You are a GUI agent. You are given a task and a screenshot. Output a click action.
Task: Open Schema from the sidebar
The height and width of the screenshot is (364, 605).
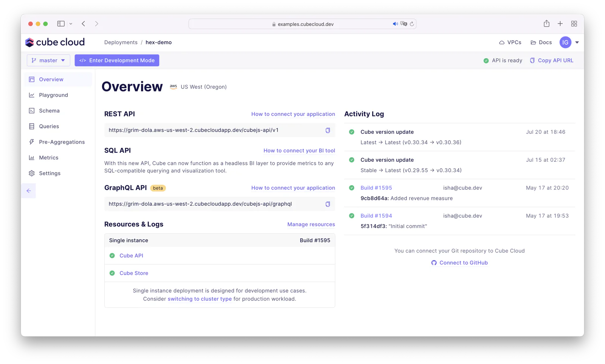pos(59,111)
